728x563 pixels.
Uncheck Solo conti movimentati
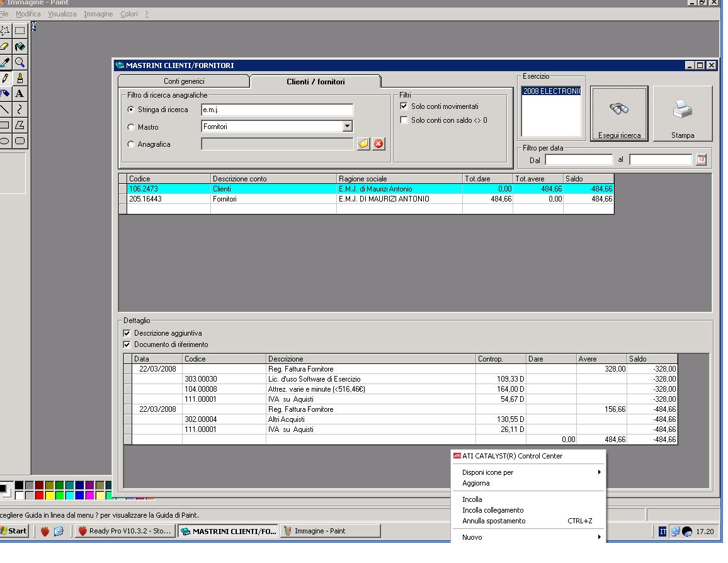404,106
